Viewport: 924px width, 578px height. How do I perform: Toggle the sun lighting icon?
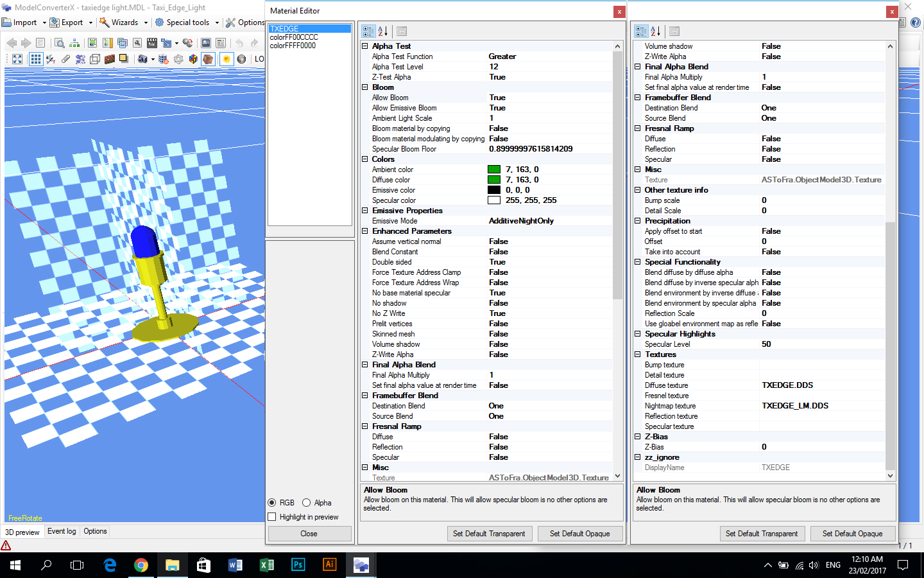click(x=227, y=59)
